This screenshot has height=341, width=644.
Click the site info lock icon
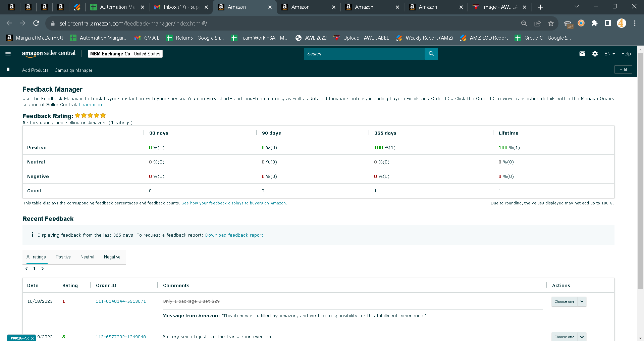pos(52,23)
